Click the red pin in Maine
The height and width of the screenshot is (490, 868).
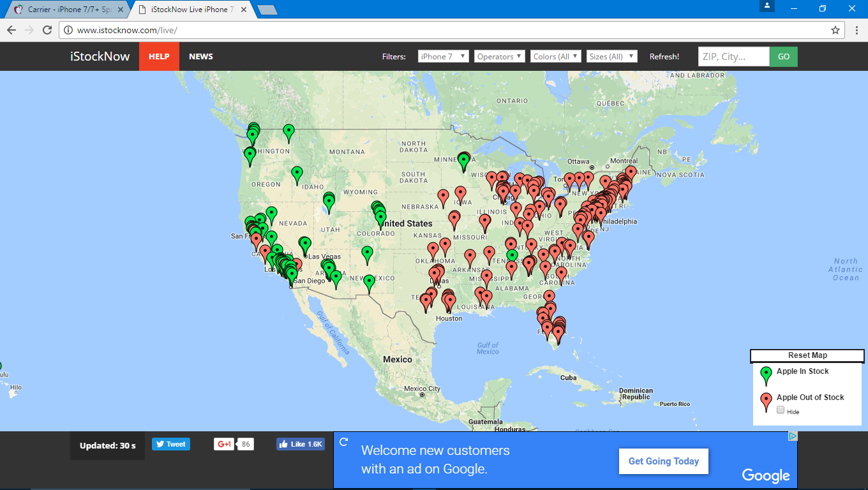coord(631,173)
